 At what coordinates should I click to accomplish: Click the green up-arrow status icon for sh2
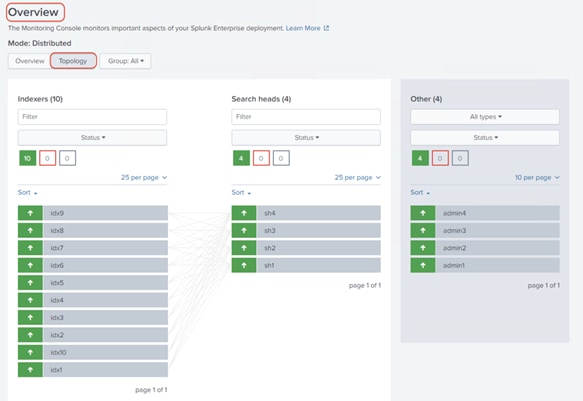click(244, 248)
